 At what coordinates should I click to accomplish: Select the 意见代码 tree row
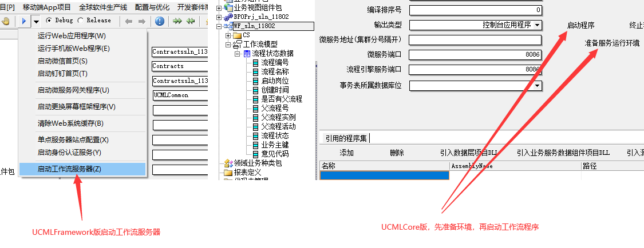(x=275, y=154)
